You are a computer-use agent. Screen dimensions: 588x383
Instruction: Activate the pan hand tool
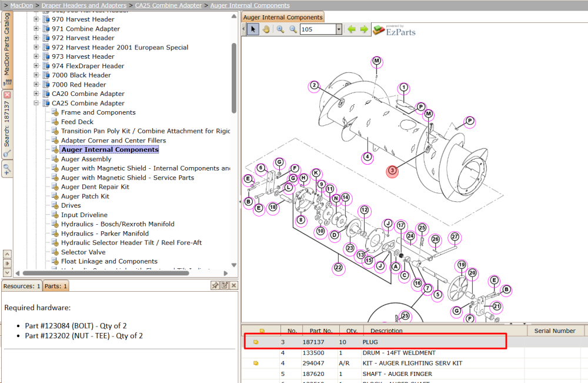266,29
